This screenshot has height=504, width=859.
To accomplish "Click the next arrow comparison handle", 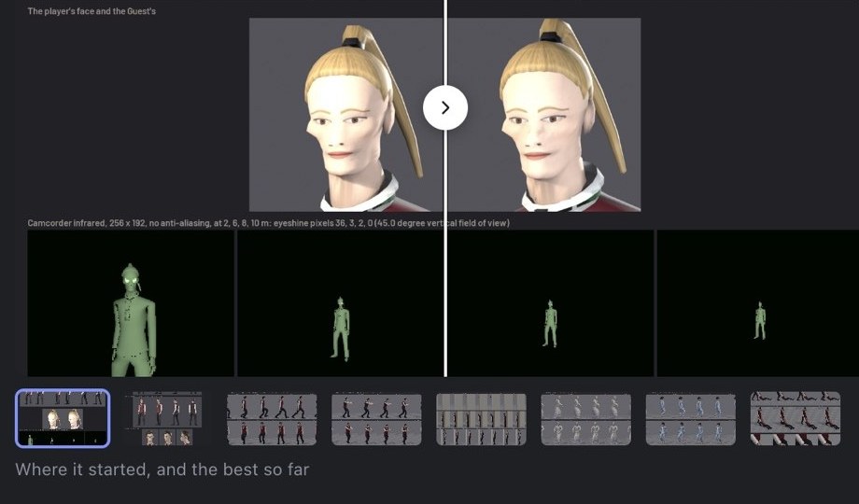I will 444,107.
